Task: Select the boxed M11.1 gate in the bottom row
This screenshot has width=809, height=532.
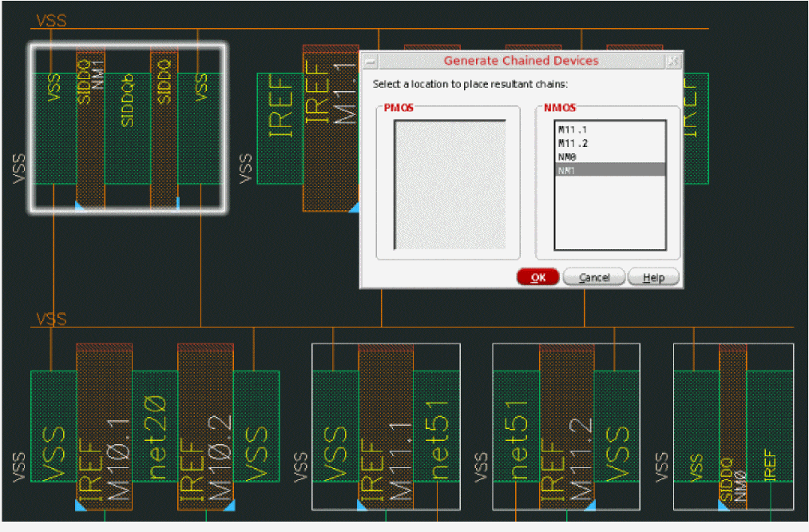Action: (x=386, y=427)
